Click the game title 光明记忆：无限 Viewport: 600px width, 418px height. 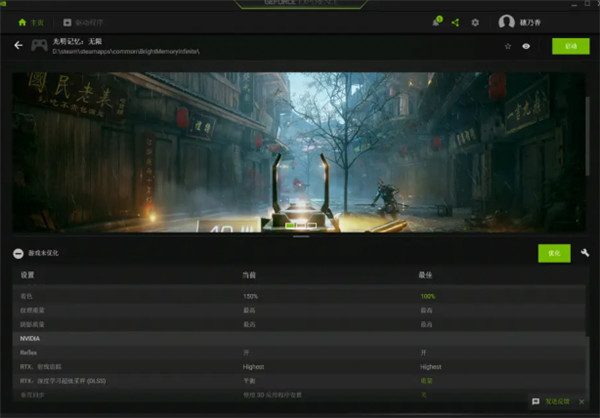pos(77,41)
